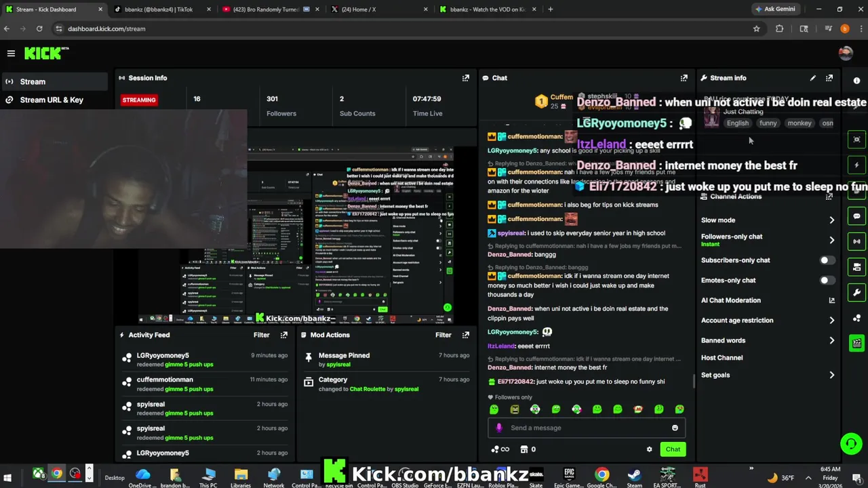Screen dimensions: 868x488
Task: Click the browser address bar
Action: click(407, 28)
